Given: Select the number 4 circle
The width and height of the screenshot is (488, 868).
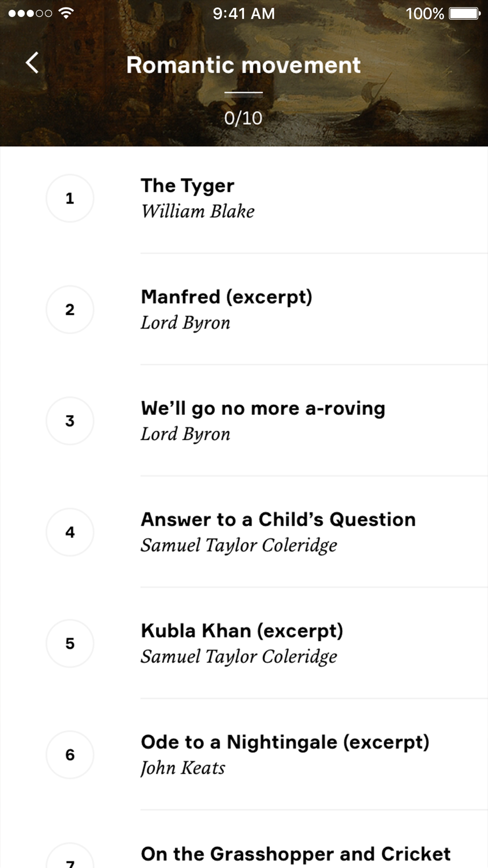Looking at the screenshot, I should (70, 532).
